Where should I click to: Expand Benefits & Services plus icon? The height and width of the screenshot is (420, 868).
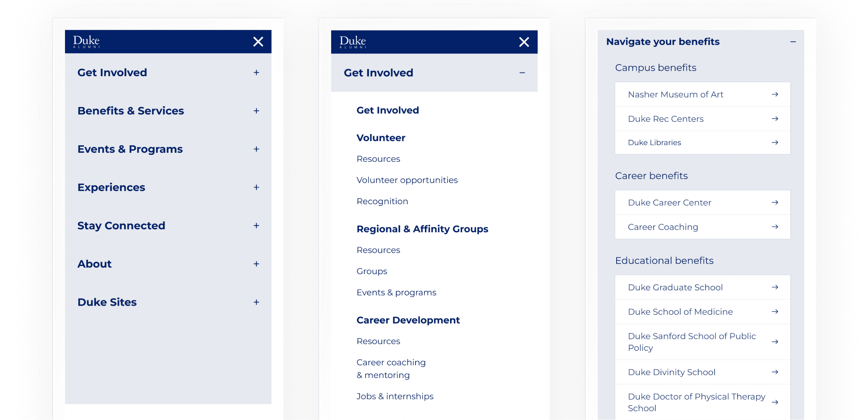[x=256, y=111]
